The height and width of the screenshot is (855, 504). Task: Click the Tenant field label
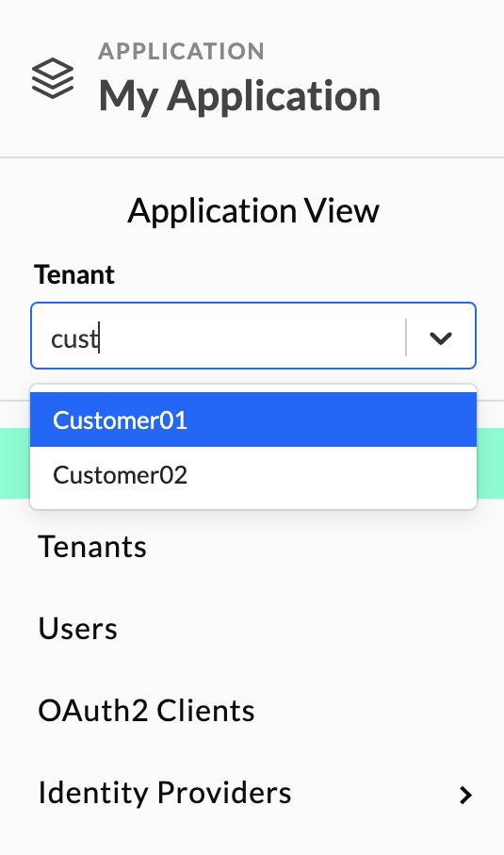[x=74, y=274]
